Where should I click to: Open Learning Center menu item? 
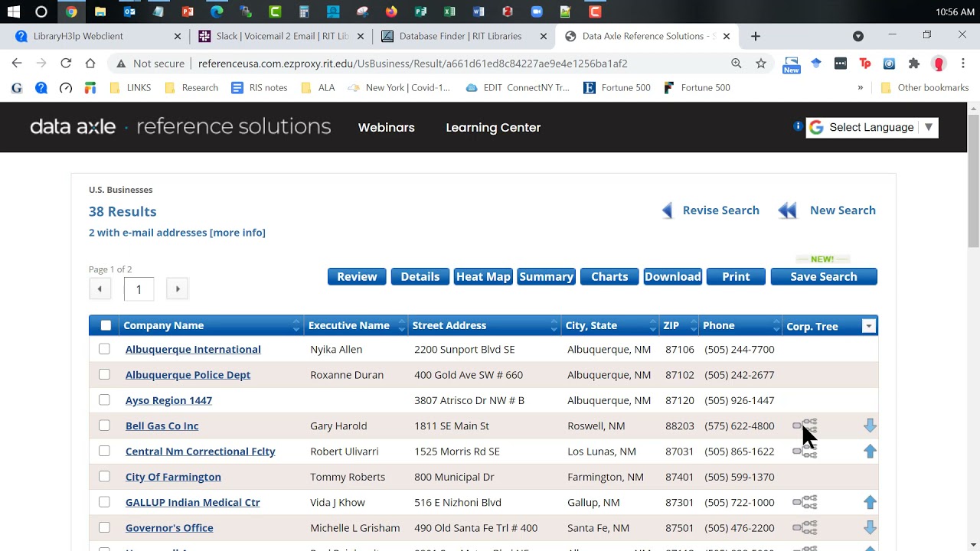click(493, 127)
